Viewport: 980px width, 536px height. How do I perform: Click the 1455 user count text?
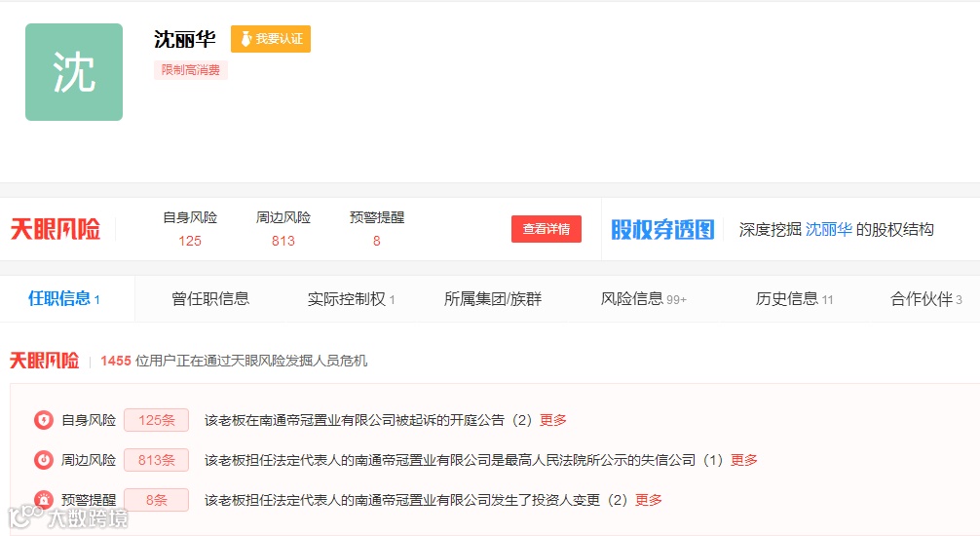[116, 361]
